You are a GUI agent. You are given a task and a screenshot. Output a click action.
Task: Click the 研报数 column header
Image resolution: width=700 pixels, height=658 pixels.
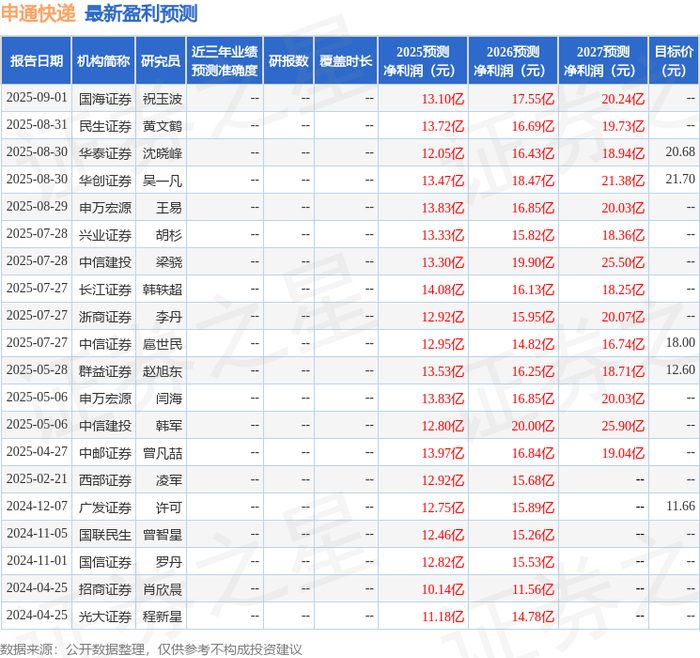pos(288,61)
